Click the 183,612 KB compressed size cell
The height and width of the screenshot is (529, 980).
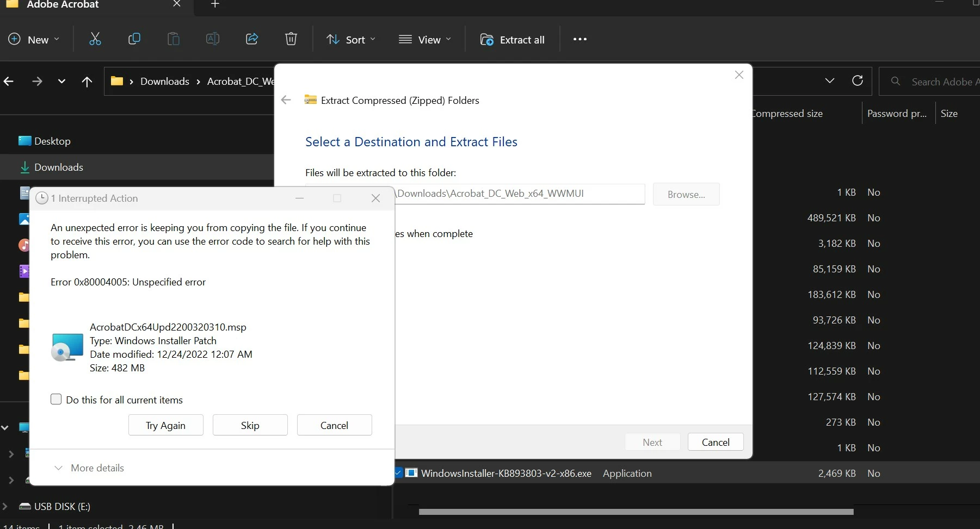831,294
